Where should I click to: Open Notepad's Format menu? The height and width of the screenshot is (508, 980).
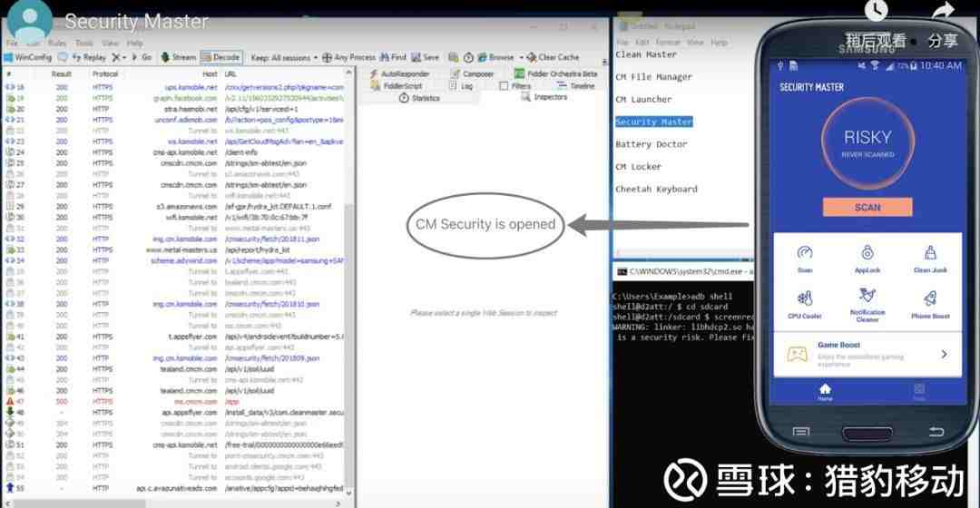pyautogui.click(x=668, y=42)
